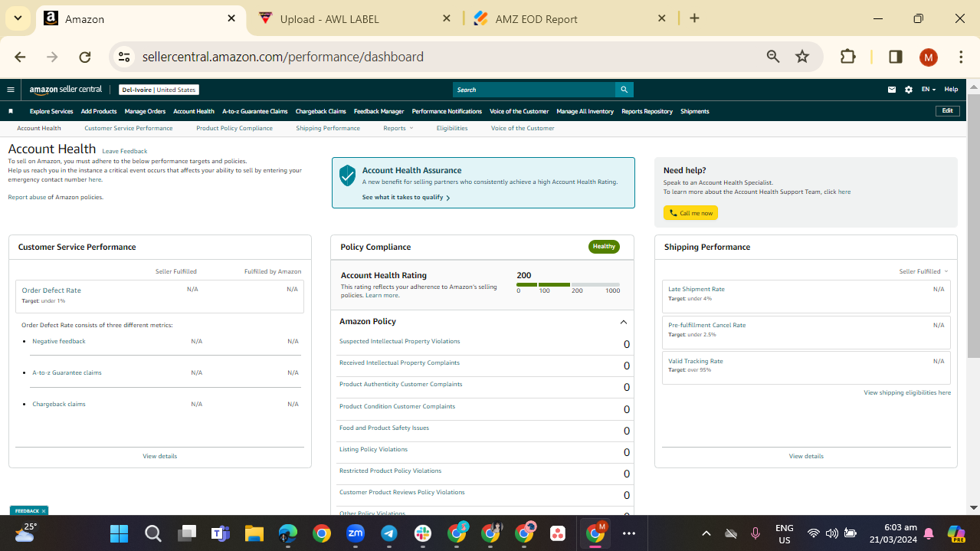The image size is (980, 551).
Task: Open the settings gear icon in Seller Central
Action: [909, 90]
